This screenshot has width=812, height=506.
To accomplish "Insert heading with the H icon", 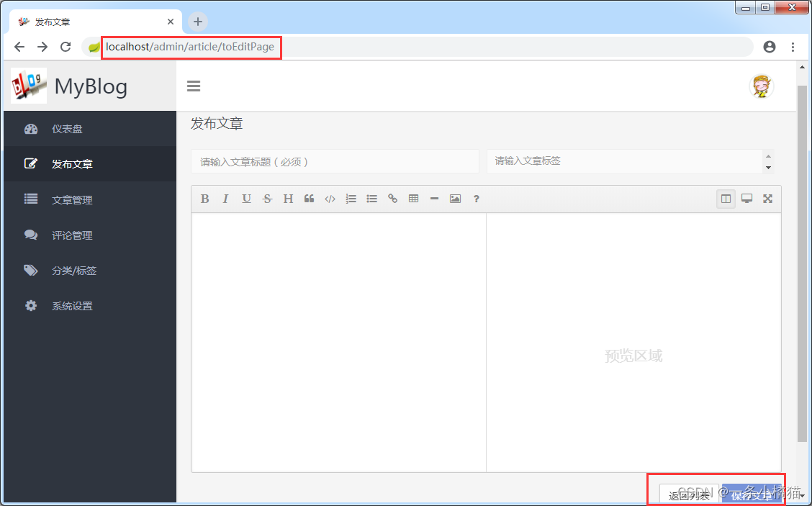I will point(288,199).
